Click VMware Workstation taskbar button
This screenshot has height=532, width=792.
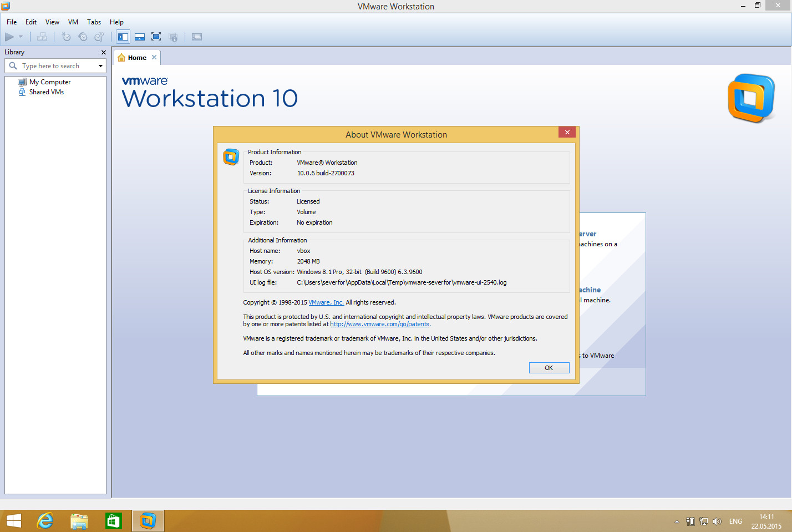[148, 521]
